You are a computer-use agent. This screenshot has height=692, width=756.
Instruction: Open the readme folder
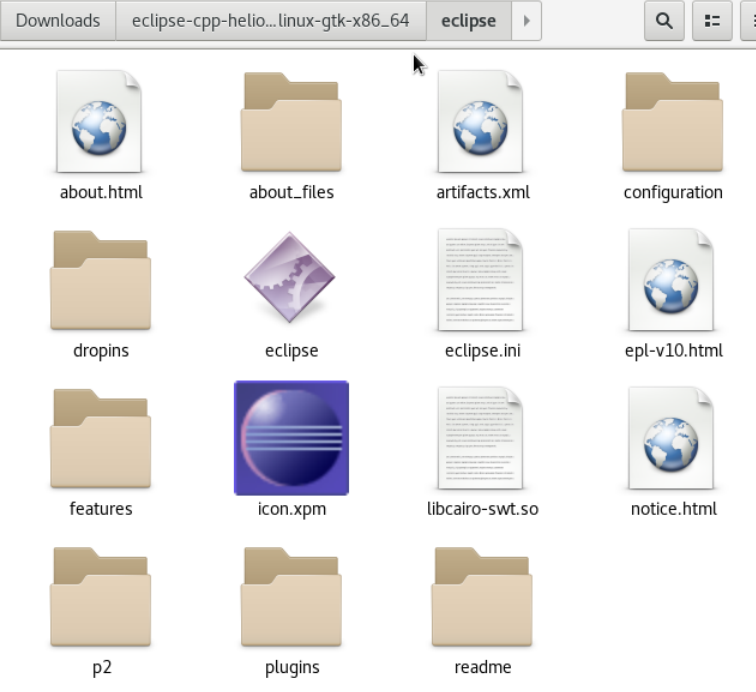[x=482, y=597]
